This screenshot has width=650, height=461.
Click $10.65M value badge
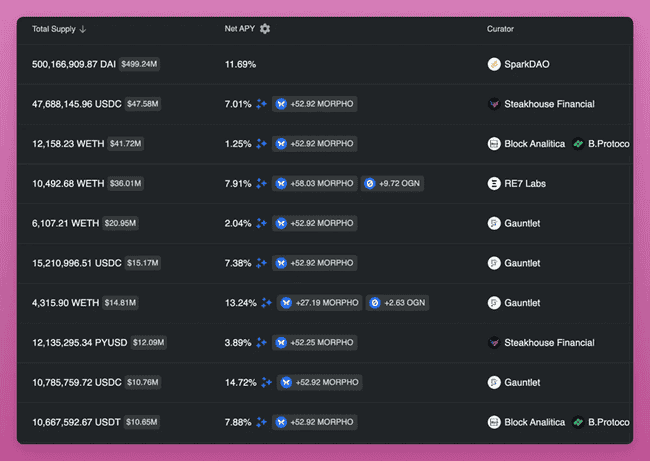click(142, 422)
